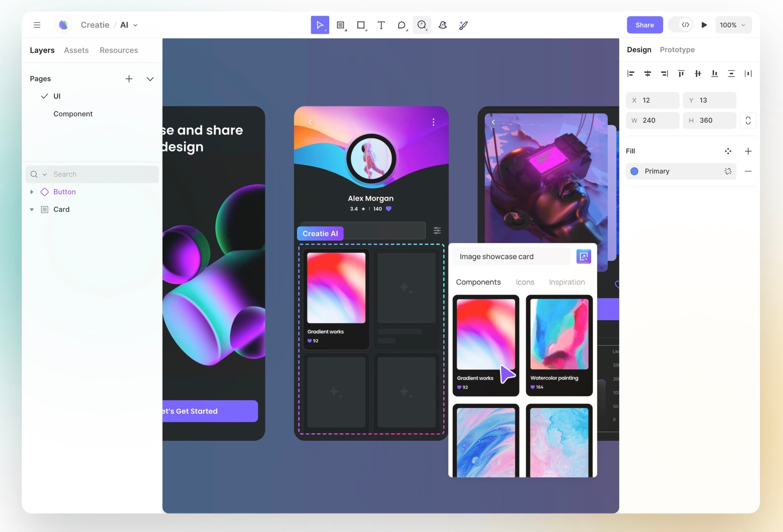Click the align left icon
The width and height of the screenshot is (783, 532).
(631, 74)
